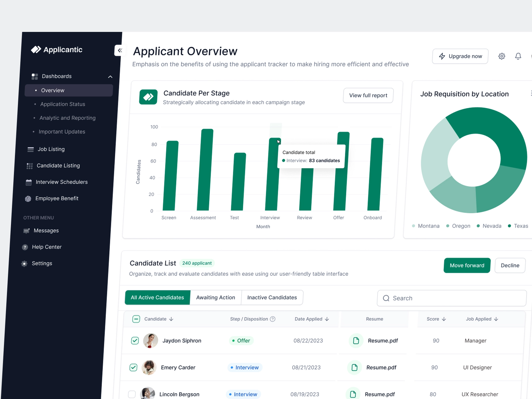Open Application Status page
The height and width of the screenshot is (399, 532).
[x=63, y=104]
